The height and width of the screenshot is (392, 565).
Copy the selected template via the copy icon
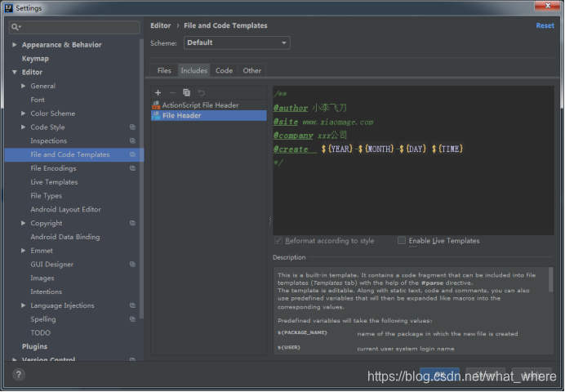coord(186,92)
